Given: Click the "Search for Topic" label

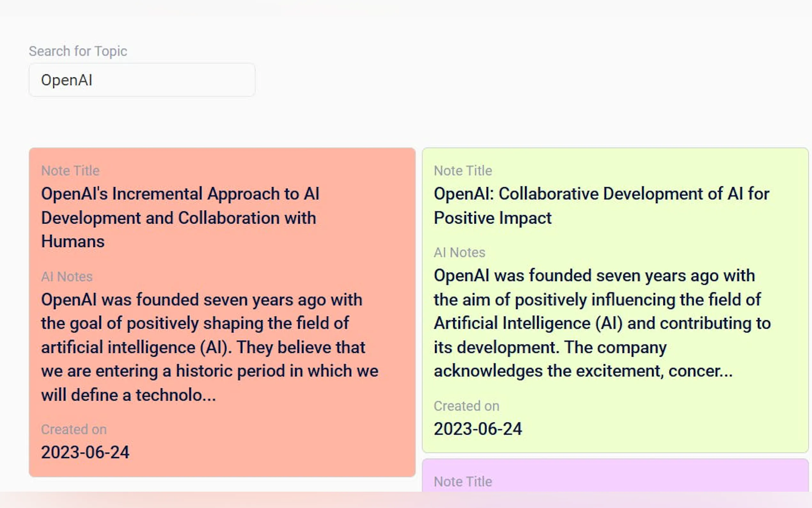Looking at the screenshot, I should click(78, 51).
